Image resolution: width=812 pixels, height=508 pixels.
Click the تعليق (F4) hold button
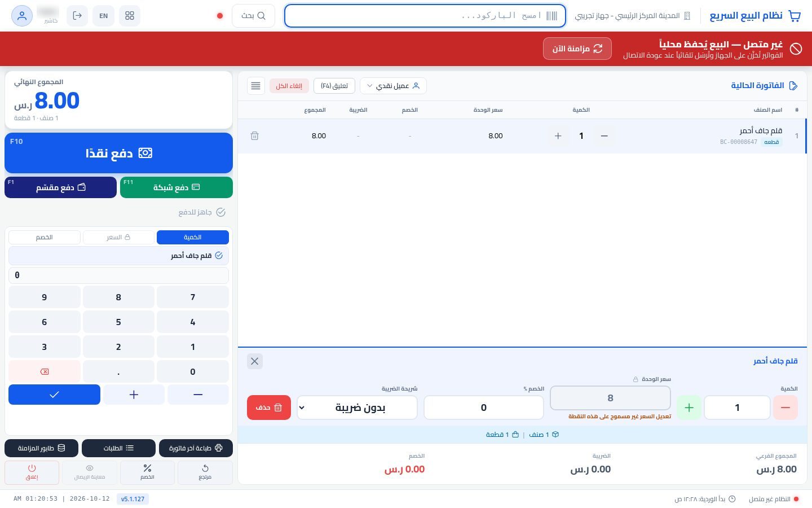point(334,86)
